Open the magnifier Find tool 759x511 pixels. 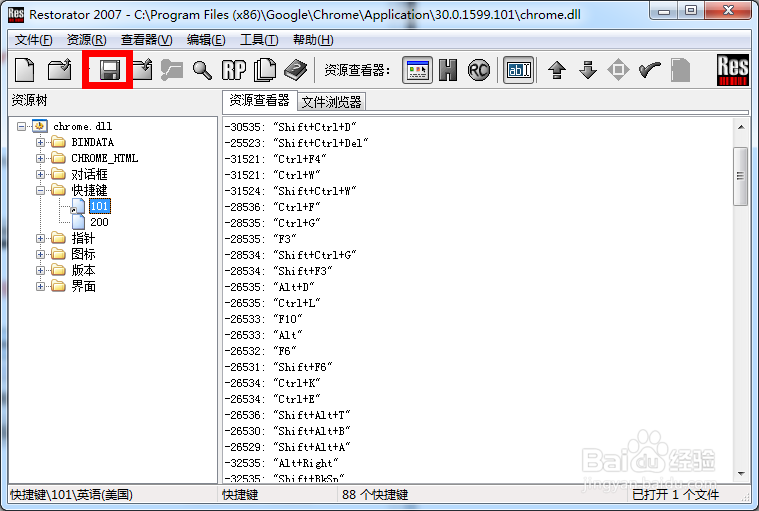(x=202, y=70)
